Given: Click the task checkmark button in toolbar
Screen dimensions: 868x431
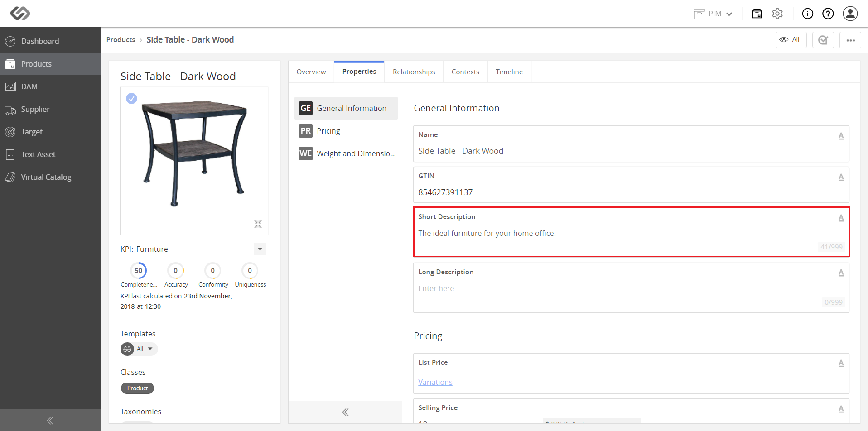Looking at the screenshot, I should click(x=823, y=40).
